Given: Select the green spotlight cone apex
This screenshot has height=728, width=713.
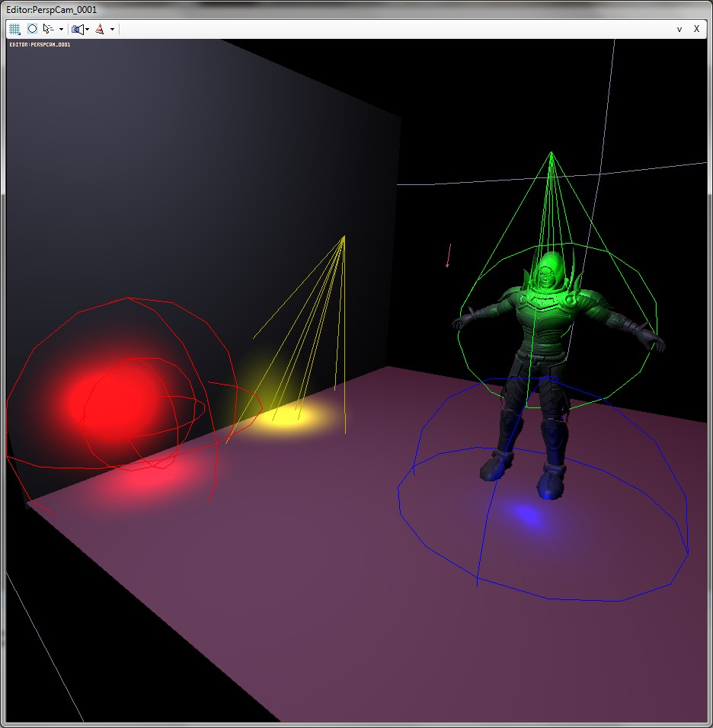Looking at the screenshot, I should pyautogui.click(x=552, y=152).
